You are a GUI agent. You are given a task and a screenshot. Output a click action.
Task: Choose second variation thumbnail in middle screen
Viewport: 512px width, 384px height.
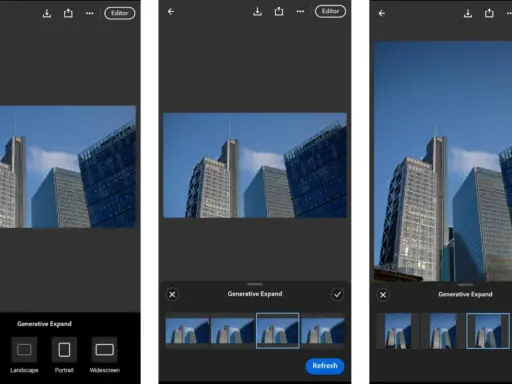click(233, 331)
